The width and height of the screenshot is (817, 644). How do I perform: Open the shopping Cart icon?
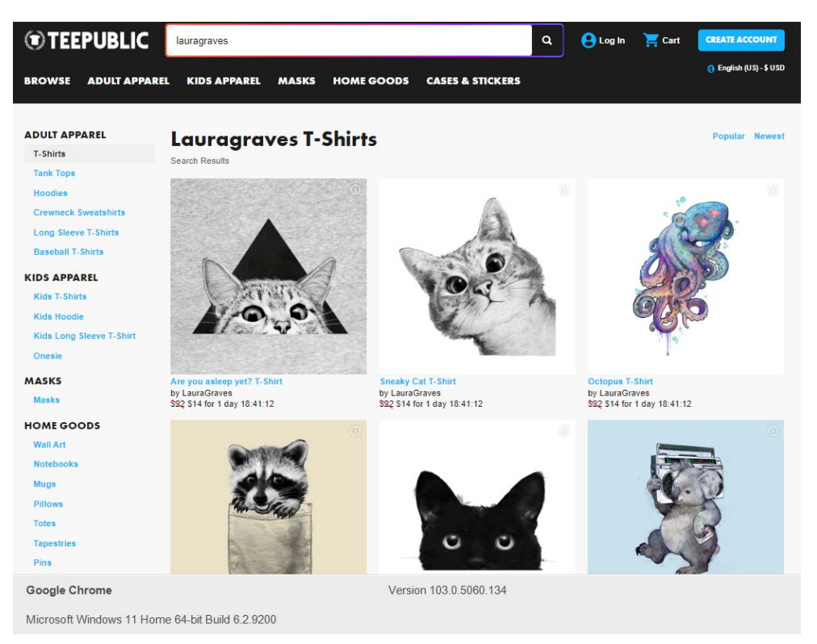(x=651, y=40)
